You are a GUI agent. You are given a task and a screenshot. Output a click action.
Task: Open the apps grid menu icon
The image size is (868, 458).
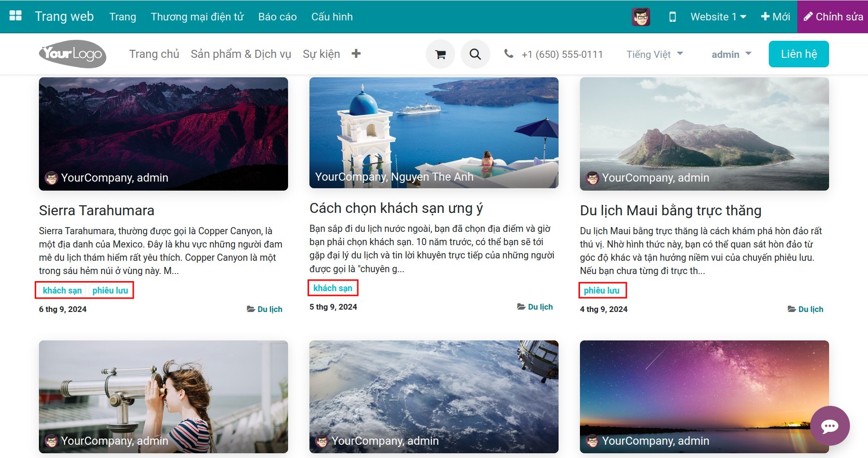pyautogui.click(x=16, y=16)
